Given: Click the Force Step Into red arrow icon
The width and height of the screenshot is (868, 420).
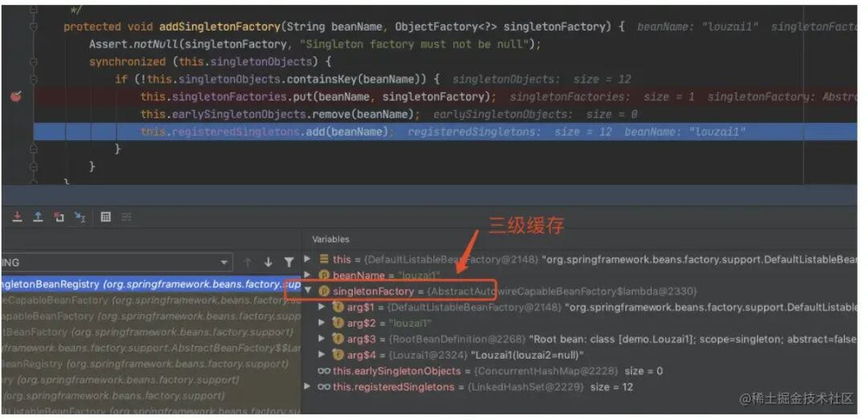Looking at the screenshot, I should click(17, 216).
